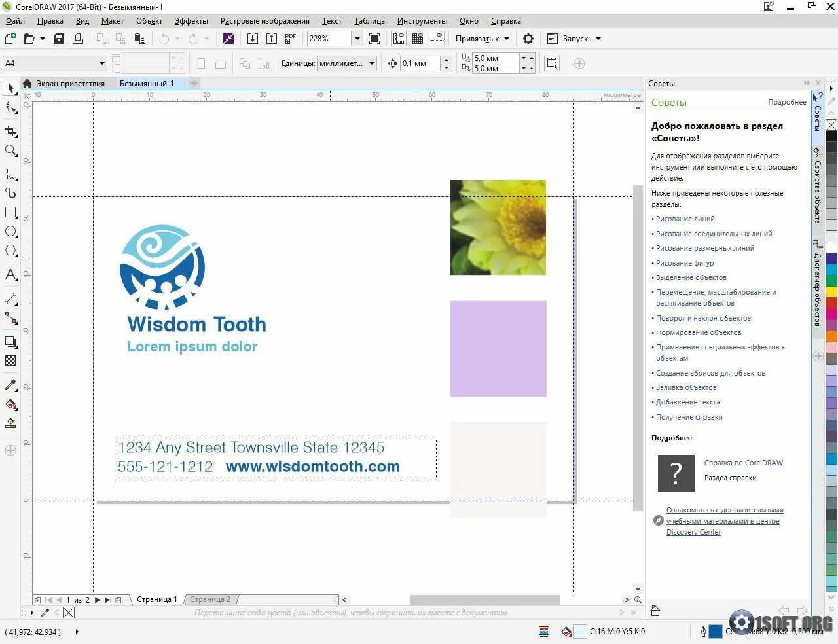This screenshot has height=644, width=838.
Task: Click the Import arrow icon
Action: pyautogui.click(x=253, y=39)
